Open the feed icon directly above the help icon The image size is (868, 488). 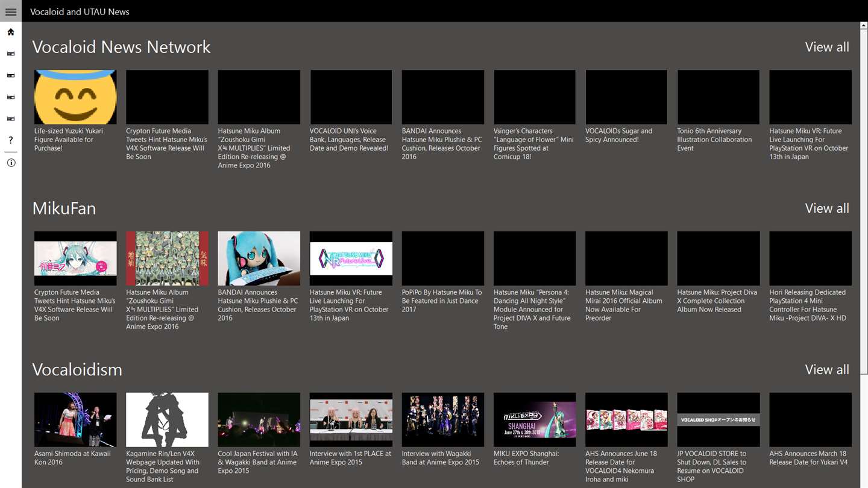point(11,119)
